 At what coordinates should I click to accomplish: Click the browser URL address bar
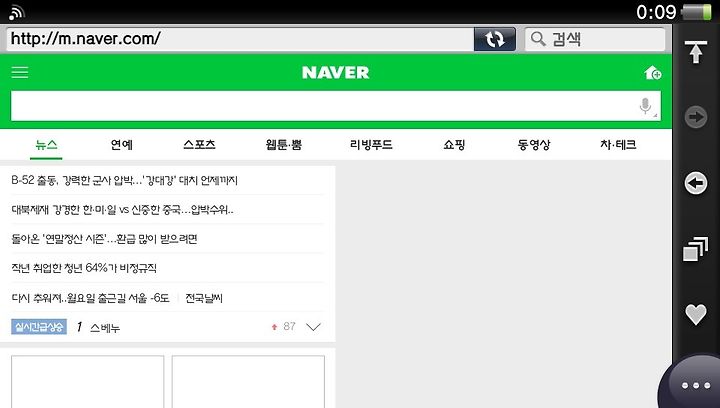[240, 39]
